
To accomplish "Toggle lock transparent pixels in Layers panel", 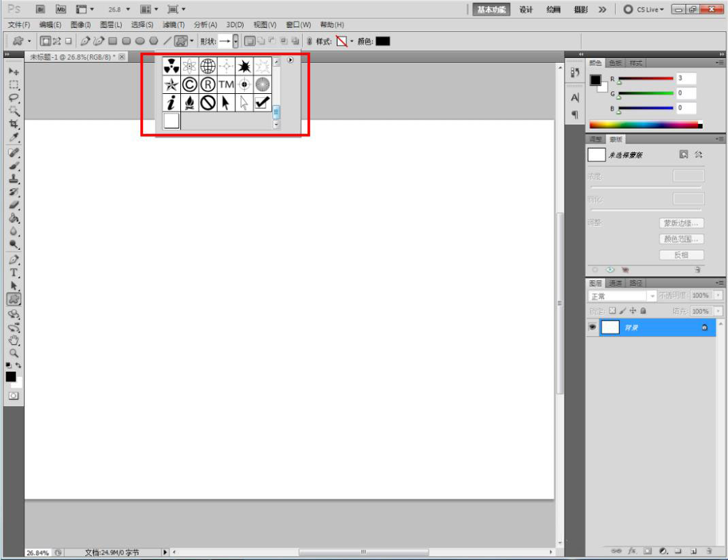I will pyautogui.click(x=612, y=311).
